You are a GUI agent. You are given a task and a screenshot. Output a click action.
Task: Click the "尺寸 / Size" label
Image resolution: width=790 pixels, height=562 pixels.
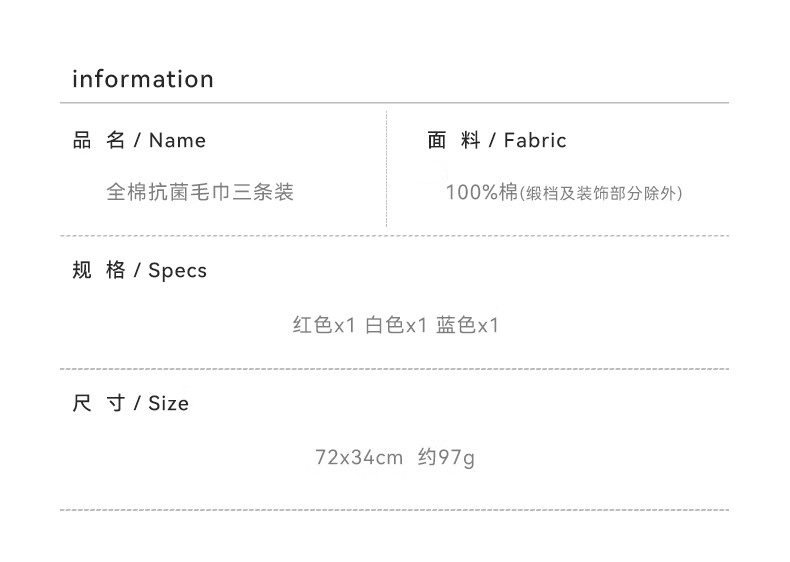(x=130, y=404)
